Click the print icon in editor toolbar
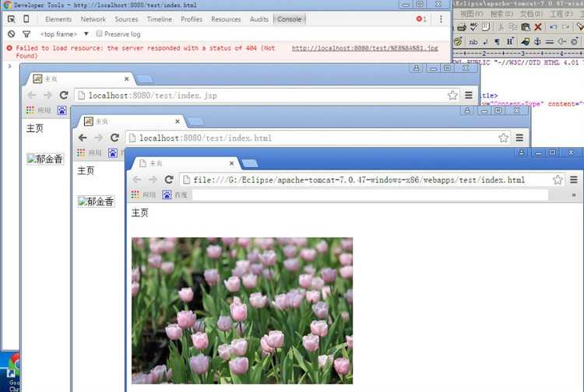The image size is (584, 392). (462, 26)
